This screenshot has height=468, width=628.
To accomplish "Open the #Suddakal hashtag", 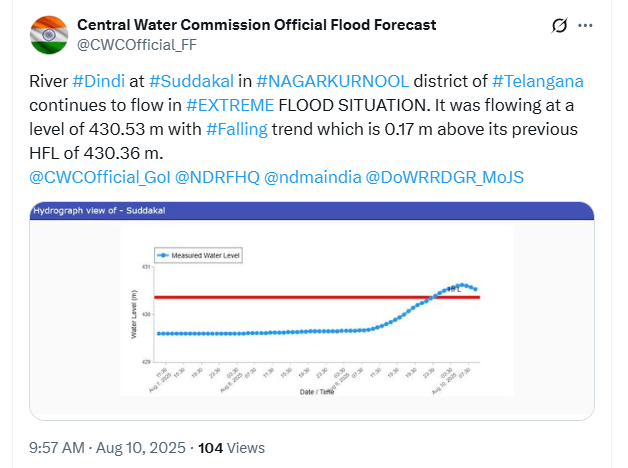I will (193, 82).
